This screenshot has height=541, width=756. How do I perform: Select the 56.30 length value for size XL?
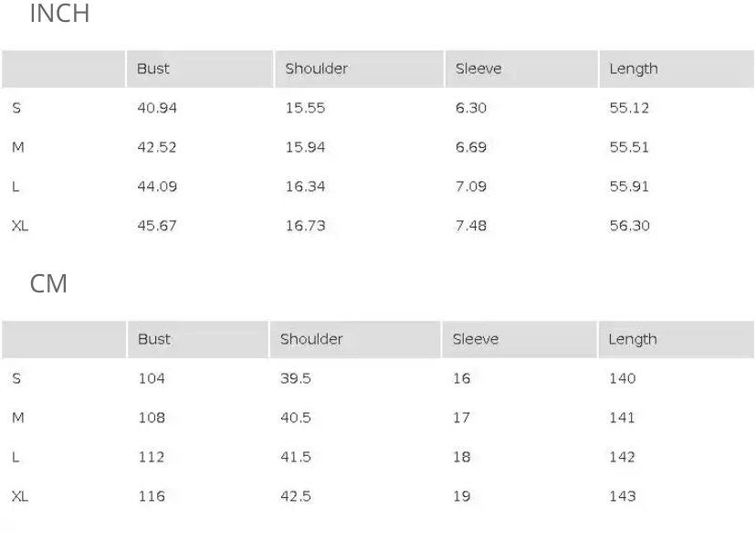pyautogui.click(x=630, y=226)
